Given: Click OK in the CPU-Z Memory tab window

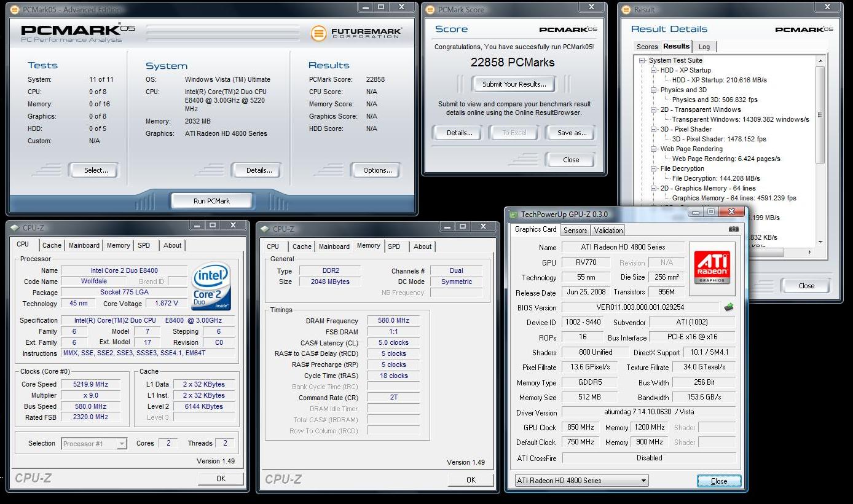Looking at the screenshot, I should [x=471, y=479].
